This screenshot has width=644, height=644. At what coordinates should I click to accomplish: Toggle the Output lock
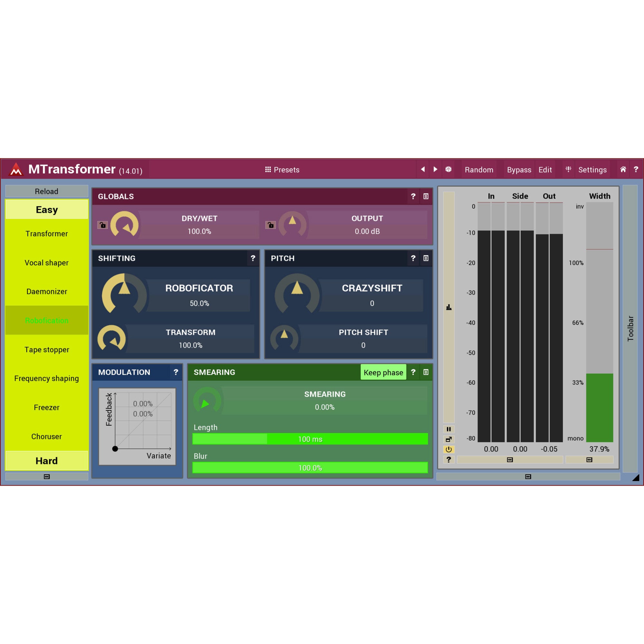271,225
